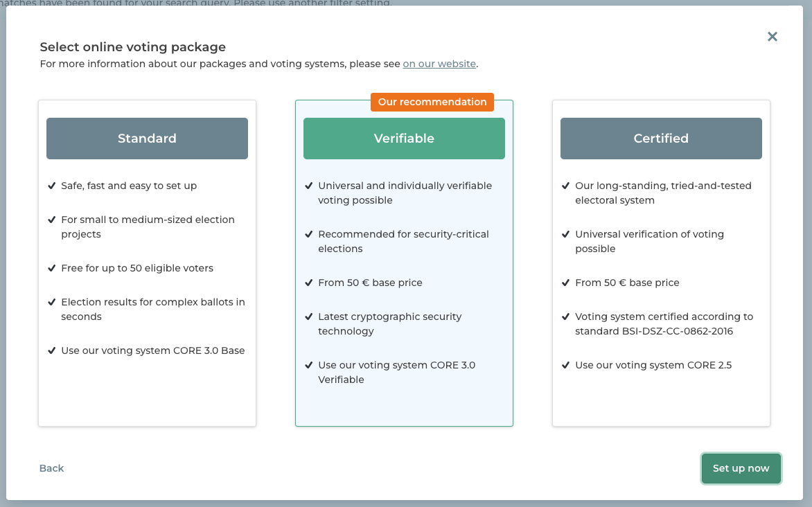Viewport: 812px width, 507px height.
Task: Click the Standard package header
Action: (147, 138)
